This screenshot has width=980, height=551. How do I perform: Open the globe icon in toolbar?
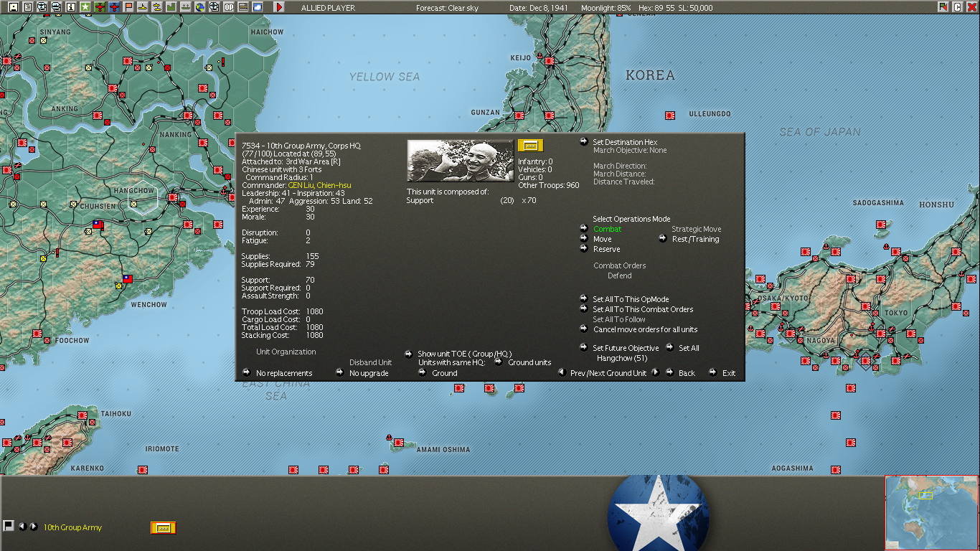(x=199, y=7)
